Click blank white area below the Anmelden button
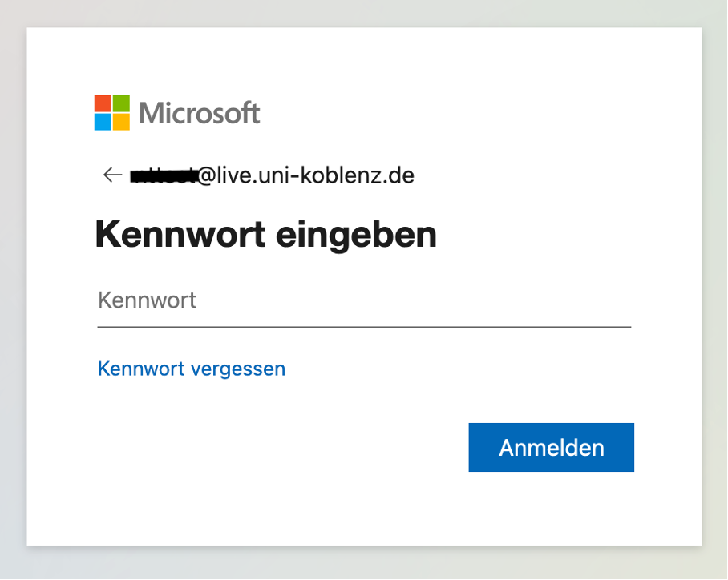Screen dimensions: 728x580 pos(551,508)
